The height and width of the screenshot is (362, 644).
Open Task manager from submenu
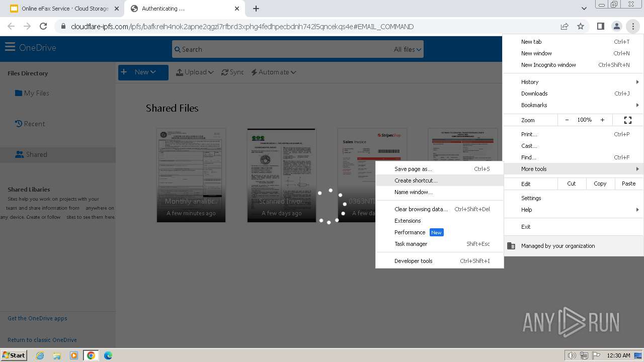point(439,244)
